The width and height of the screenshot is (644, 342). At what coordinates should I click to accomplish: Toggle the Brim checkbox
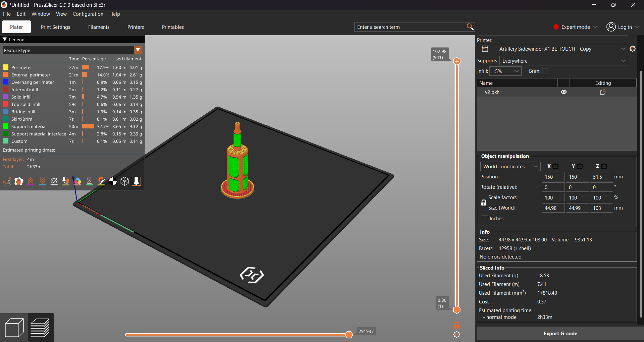click(x=545, y=71)
